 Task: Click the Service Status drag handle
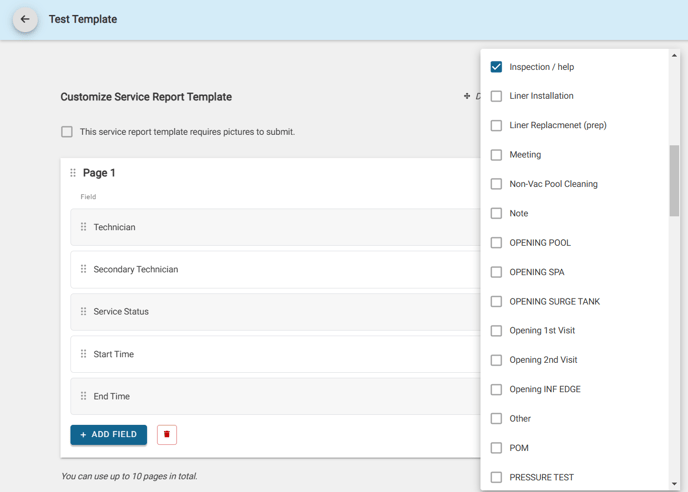(83, 311)
